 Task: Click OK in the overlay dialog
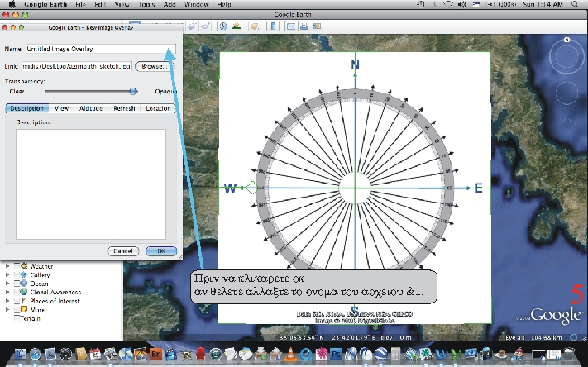click(161, 250)
